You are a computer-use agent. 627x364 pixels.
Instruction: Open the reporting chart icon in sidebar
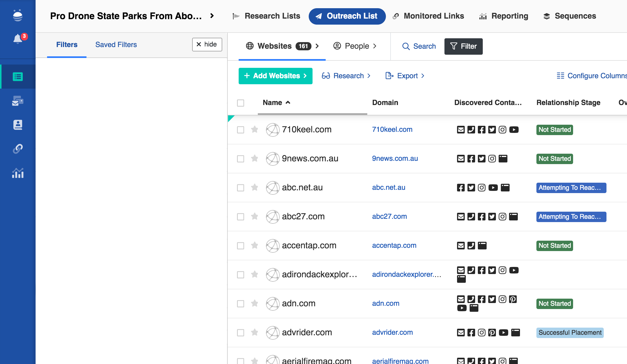pyautogui.click(x=18, y=173)
